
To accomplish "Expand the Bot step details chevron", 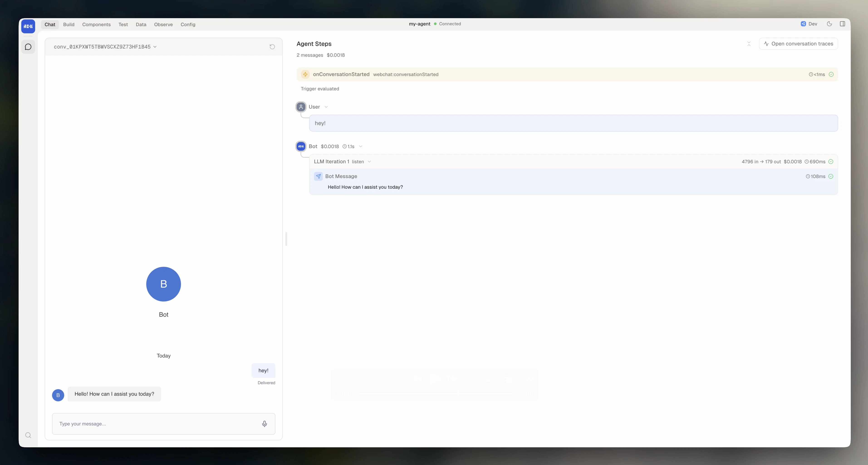I will (361, 146).
